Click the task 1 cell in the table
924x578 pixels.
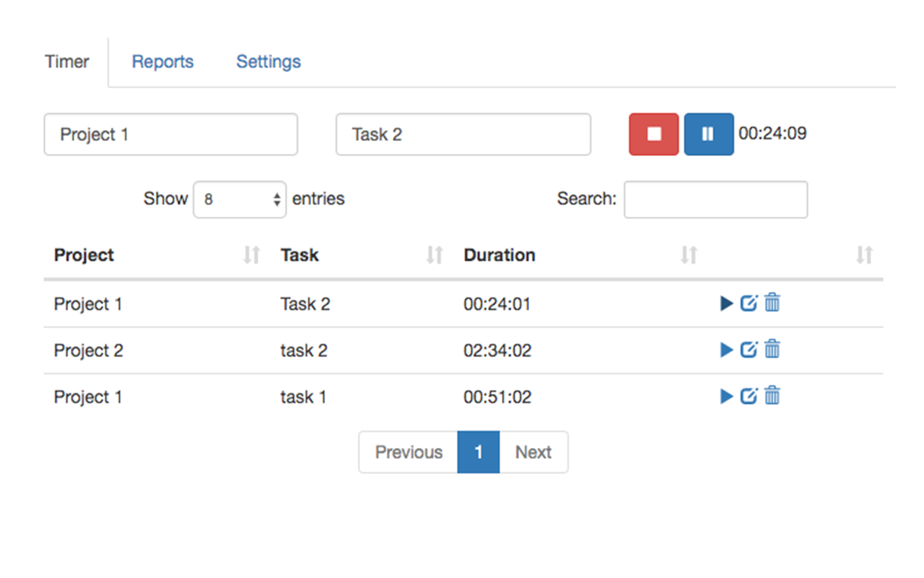(303, 397)
